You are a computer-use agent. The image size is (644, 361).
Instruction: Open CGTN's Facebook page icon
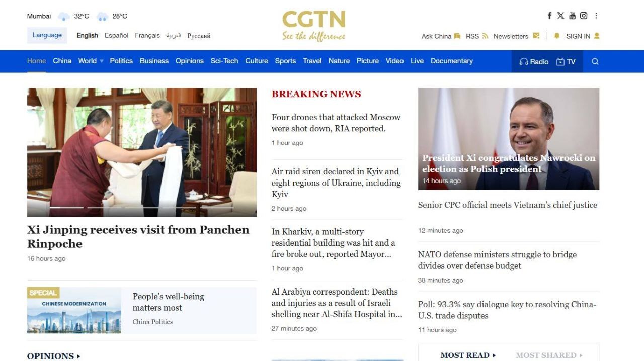549,16
